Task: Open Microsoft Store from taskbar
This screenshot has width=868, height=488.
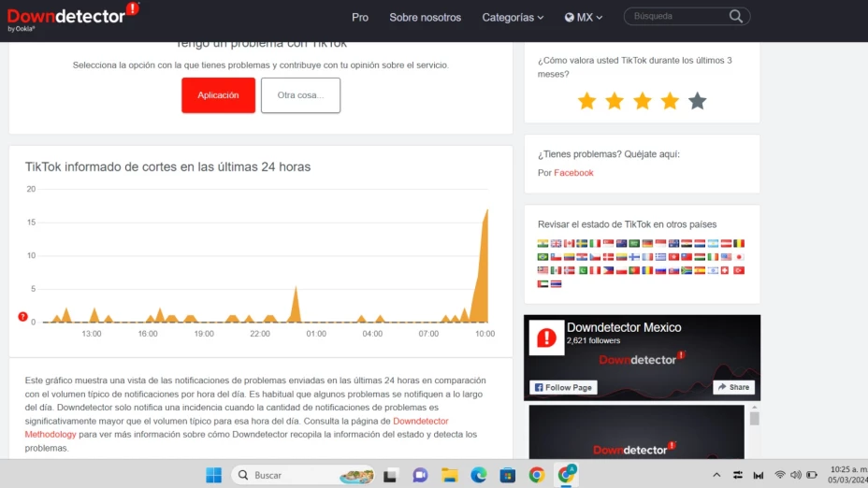Action: click(508, 475)
